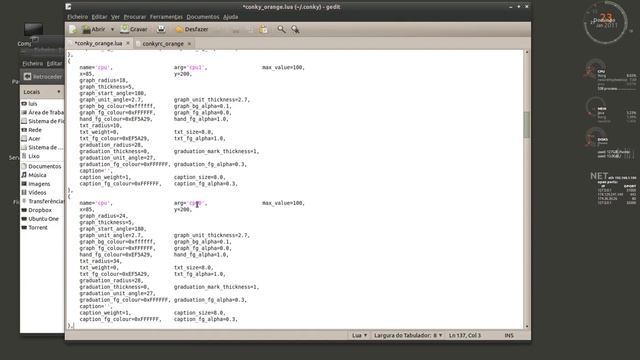The height and width of the screenshot is (360, 640).
Task: Open the Largura do Tabulador dropdown
Action: [408, 335]
